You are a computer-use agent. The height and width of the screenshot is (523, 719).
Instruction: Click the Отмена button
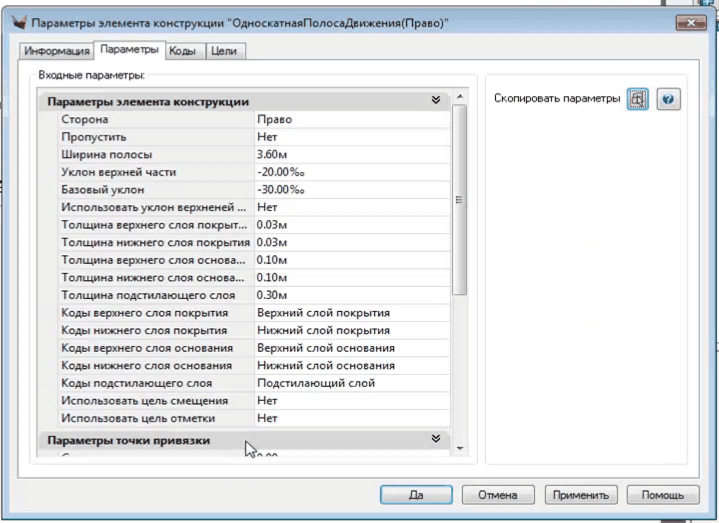pos(497,494)
